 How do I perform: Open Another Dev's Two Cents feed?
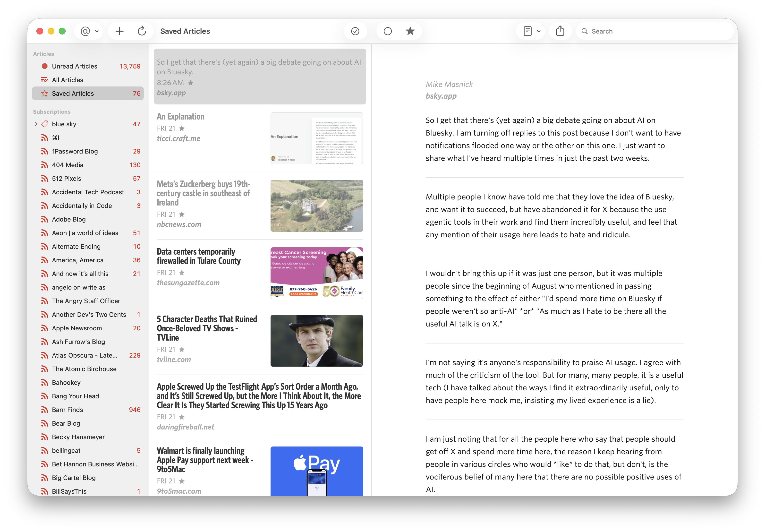(x=88, y=315)
